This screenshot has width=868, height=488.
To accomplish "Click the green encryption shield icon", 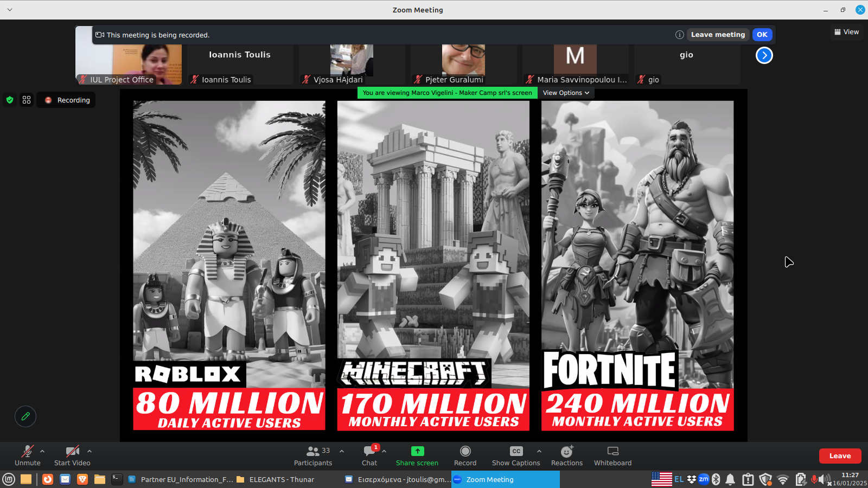I will 10,100.
